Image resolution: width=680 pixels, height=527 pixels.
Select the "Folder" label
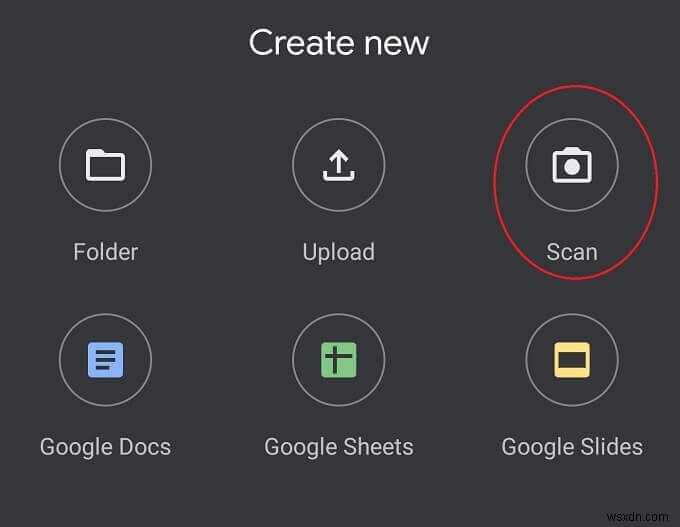click(x=105, y=252)
